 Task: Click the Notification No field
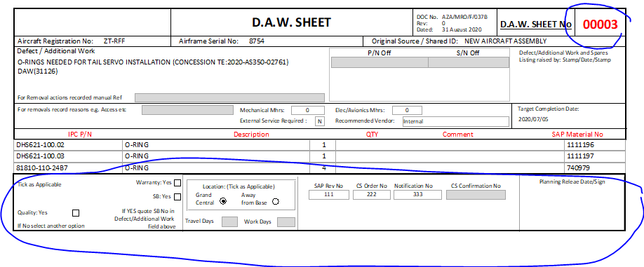point(417,195)
